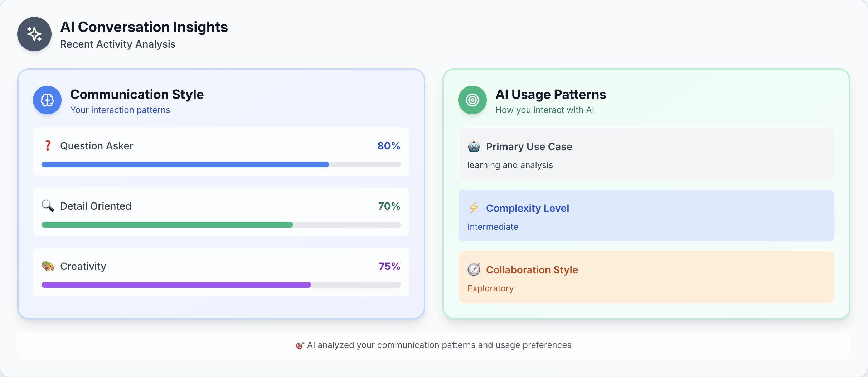Click the robot icon on Primary Use Case

pos(474,146)
